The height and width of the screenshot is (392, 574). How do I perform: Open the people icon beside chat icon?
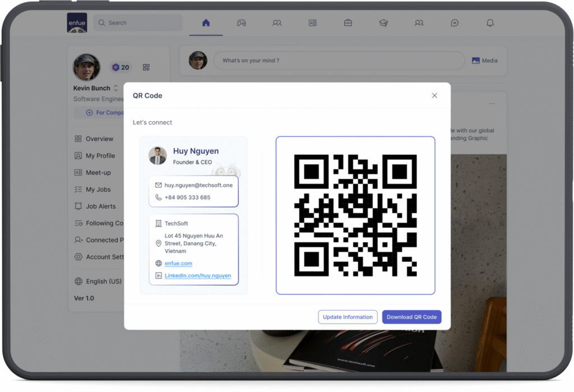click(419, 23)
